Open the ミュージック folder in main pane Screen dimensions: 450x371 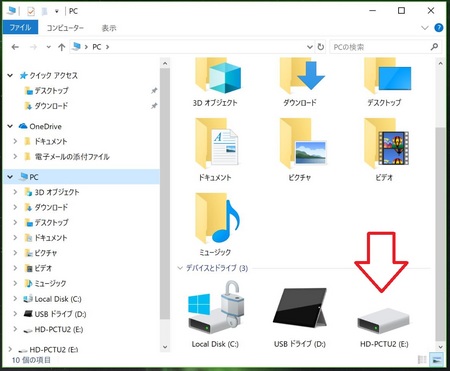217,218
